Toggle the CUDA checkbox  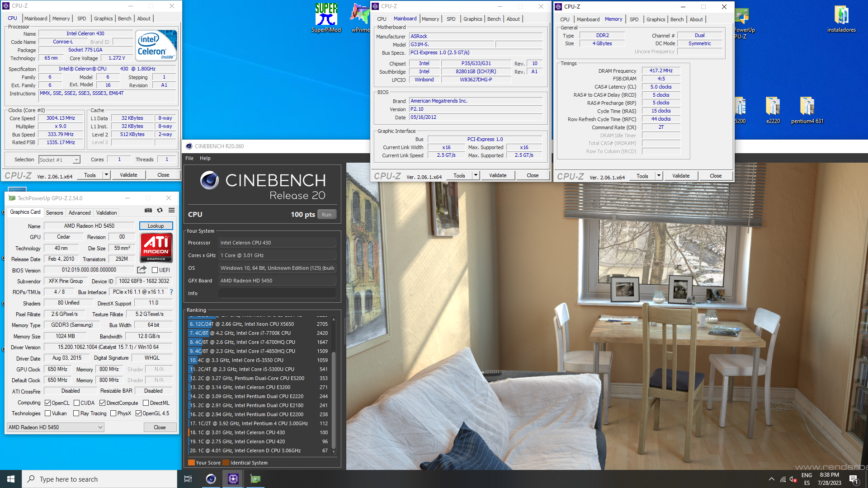(77, 403)
